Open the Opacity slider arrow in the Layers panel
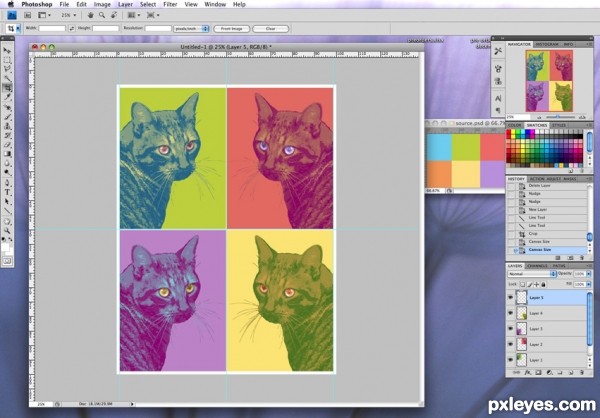The height and width of the screenshot is (418, 600). (x=589, y=274)
